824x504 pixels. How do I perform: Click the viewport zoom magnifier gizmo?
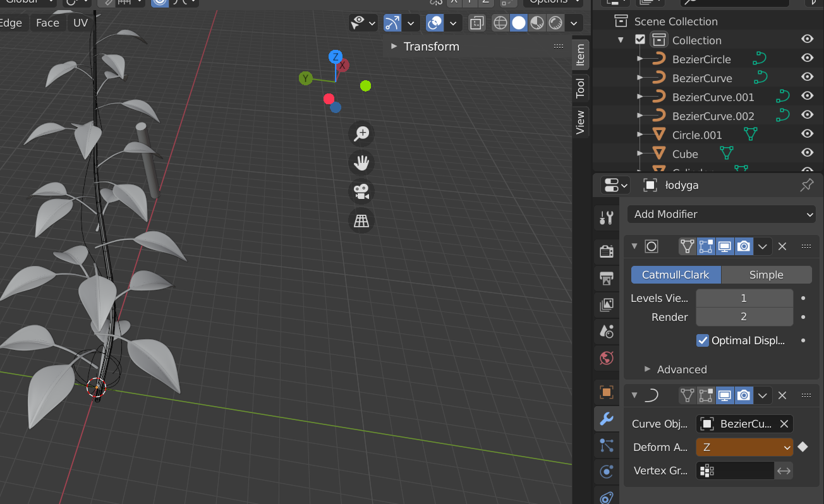[x=361, y=134]
